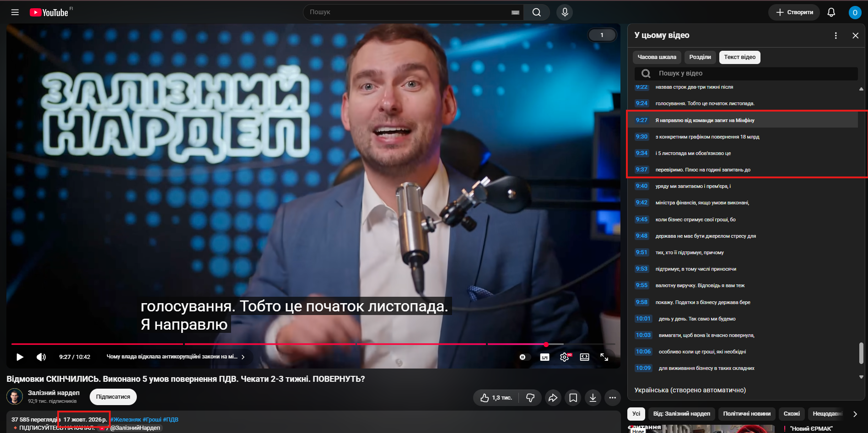Click transcript scrollbar up arrow
868x433 pixels.
(861, 89)
